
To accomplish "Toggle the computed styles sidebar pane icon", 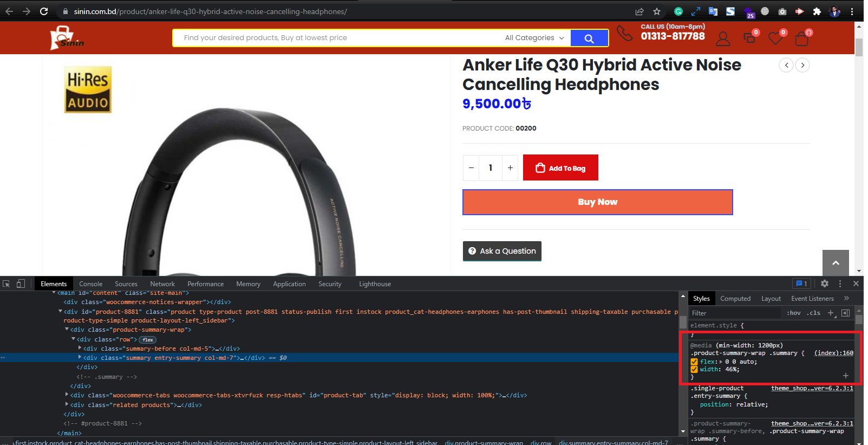I will click(x=845, y=313).
